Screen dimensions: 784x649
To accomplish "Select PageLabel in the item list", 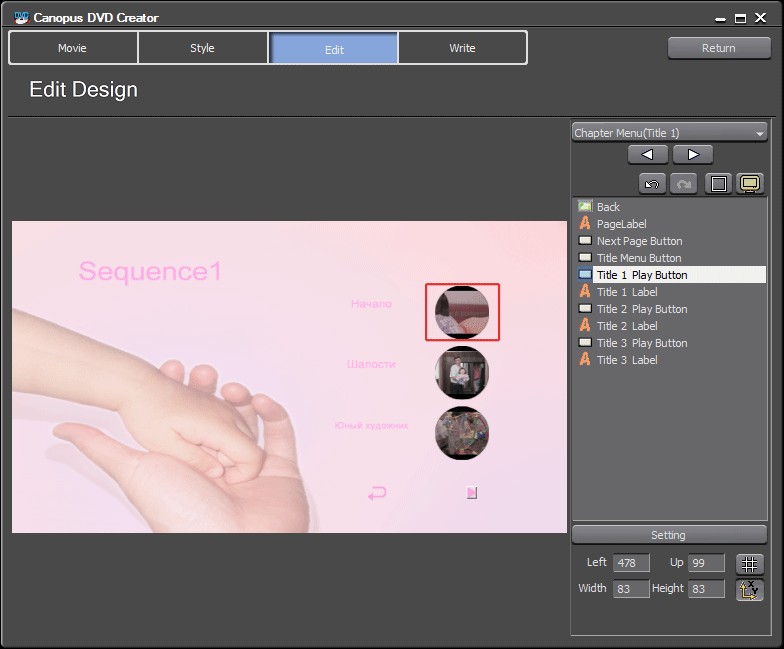I will (670, 224).
